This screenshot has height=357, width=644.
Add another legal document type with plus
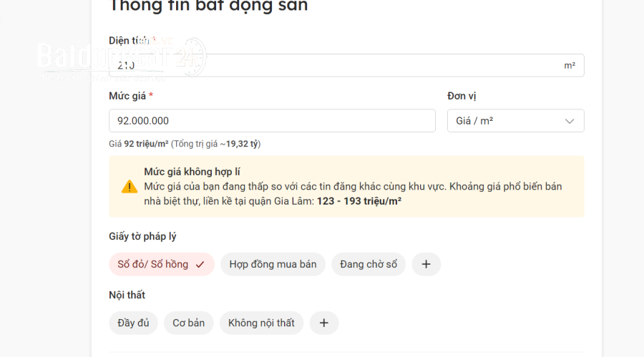pyautogui.click(x=426, y=264)
